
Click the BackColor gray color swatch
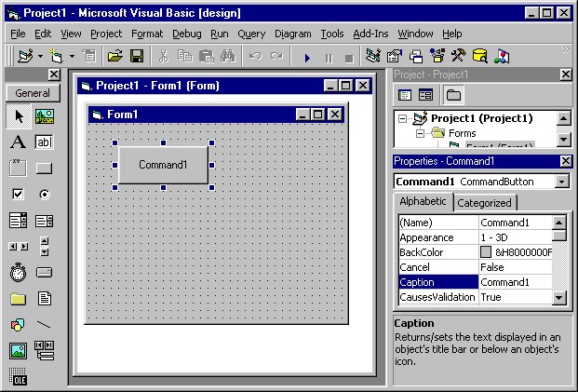[486, 252]
